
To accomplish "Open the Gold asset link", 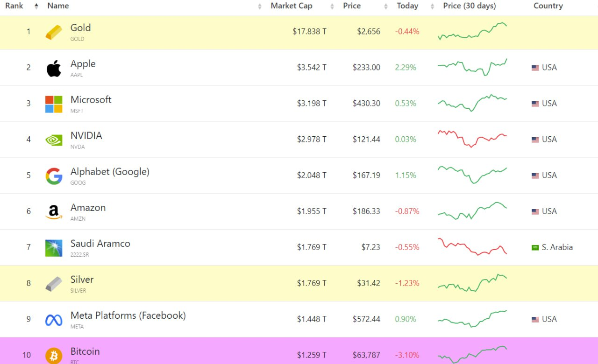I will (80, 28).
